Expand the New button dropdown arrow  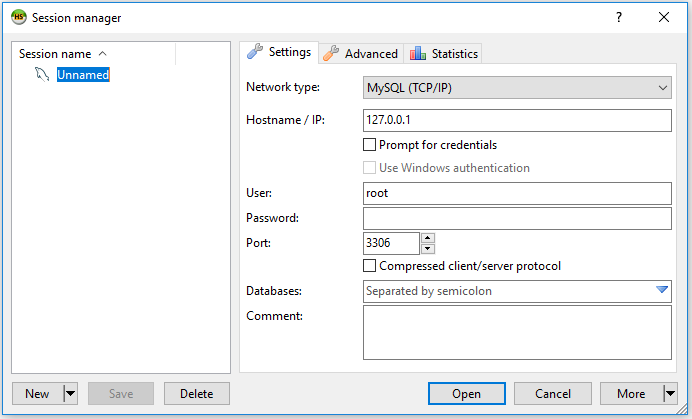[x=71, y=393]
